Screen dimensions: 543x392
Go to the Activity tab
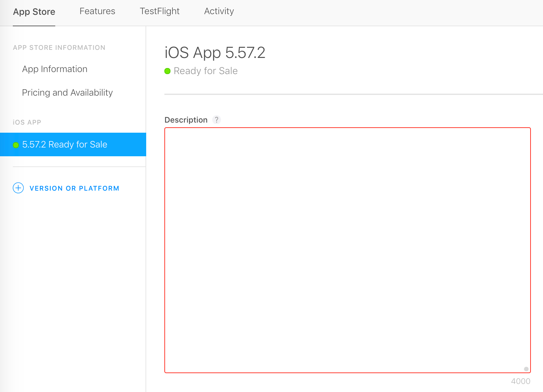[x=219, y=11]
